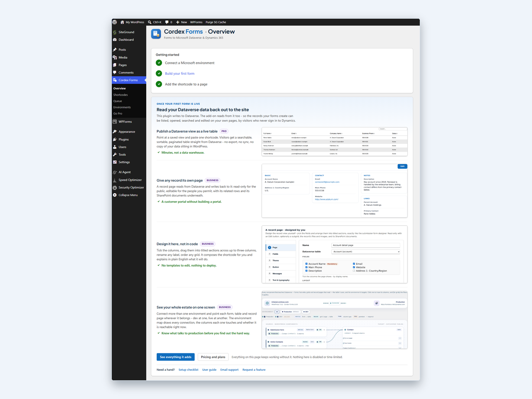The image size is (532, 399).
Task: Open the Environments submenu item
Action: (122, 107)
